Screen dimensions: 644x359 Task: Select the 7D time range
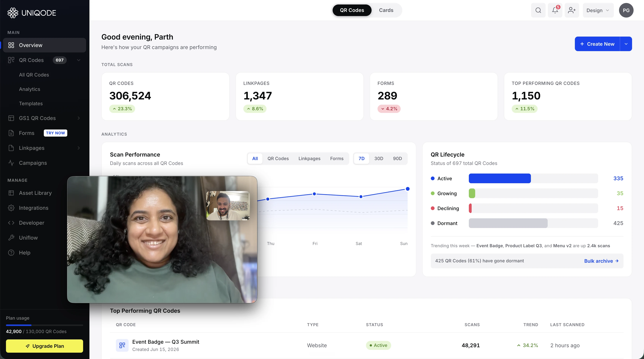[x=361, y=158]
